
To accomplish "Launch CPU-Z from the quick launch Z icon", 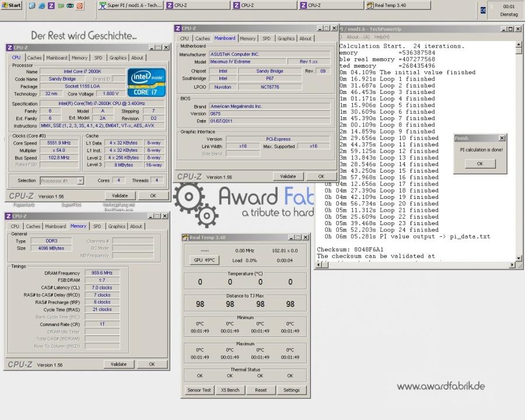I will [x=51, y=6].
